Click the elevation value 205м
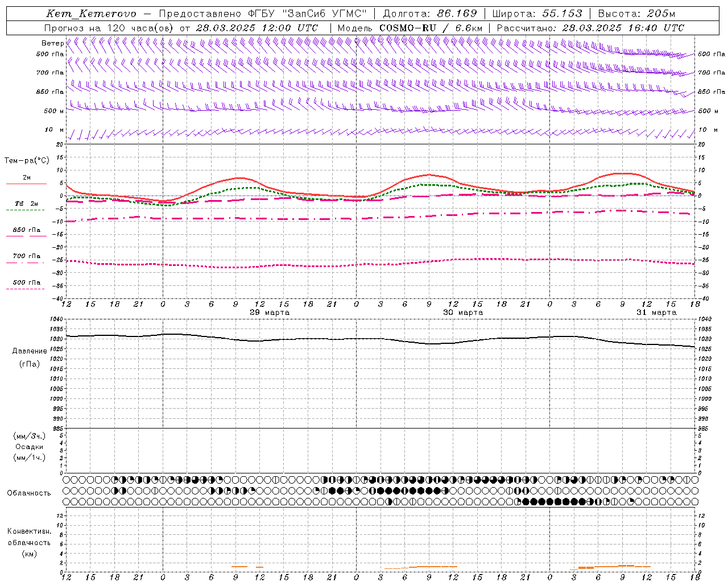Screen dimensions: 728x582 pos(661,14)
